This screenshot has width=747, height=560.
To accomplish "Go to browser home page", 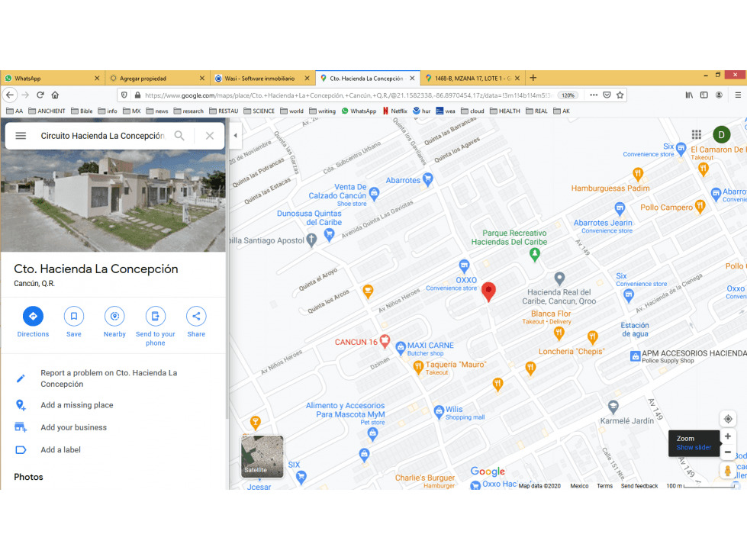I will (x=55, y=95).
